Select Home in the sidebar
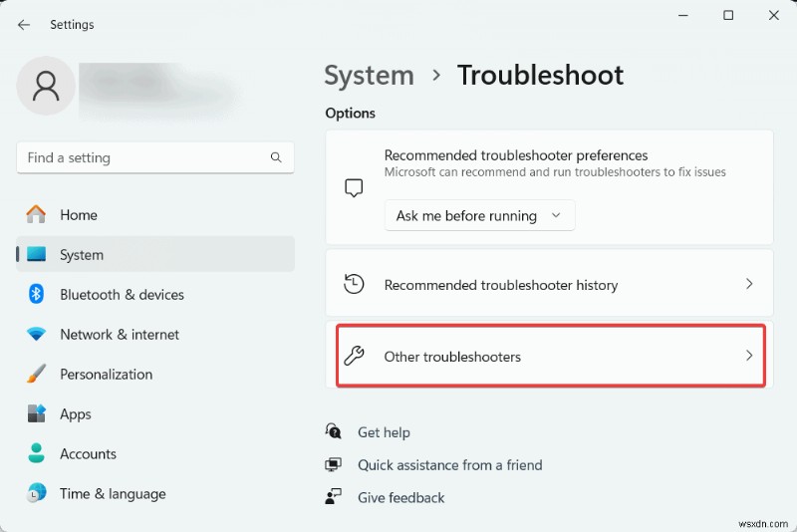The image size is (797, 532). tap(155, 214)
